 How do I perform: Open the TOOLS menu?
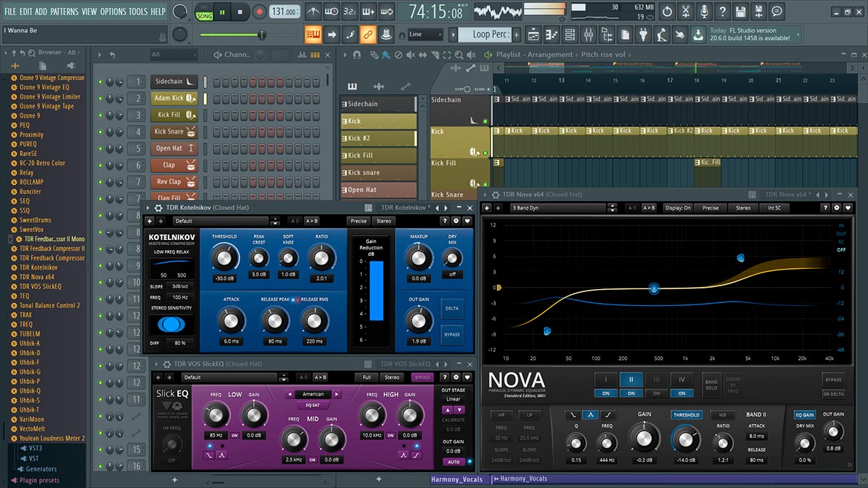[138, 12]
